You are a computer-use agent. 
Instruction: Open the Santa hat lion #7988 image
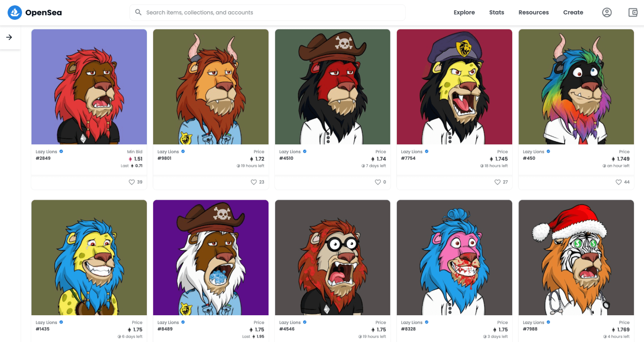(576, 258)
